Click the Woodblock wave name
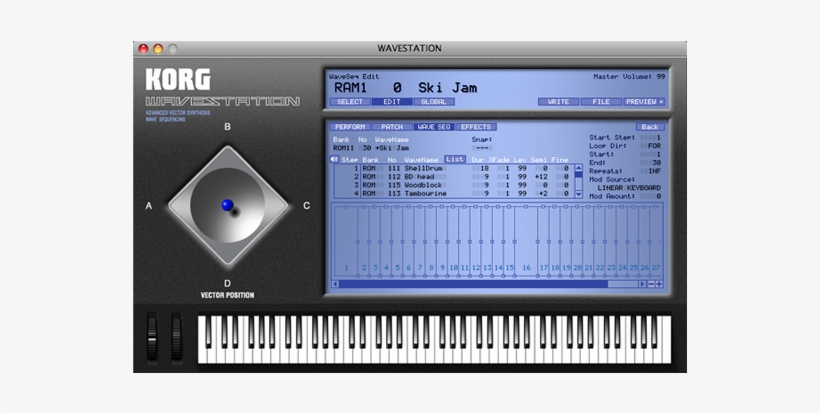The width and height of the screenshot is (820, 413). (x=423, y=185)
